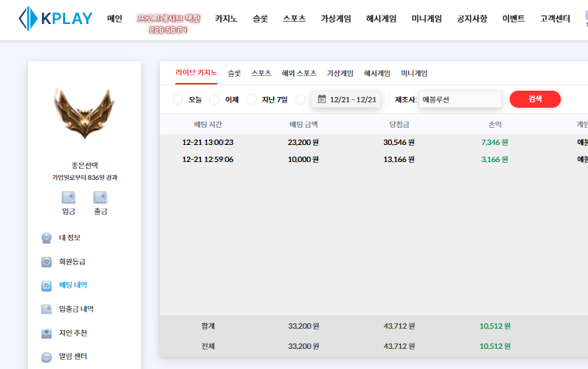This screenshot has width=588, height=369.
Task: Select the 오늘 radio button
Action: [x=178, y=99]
